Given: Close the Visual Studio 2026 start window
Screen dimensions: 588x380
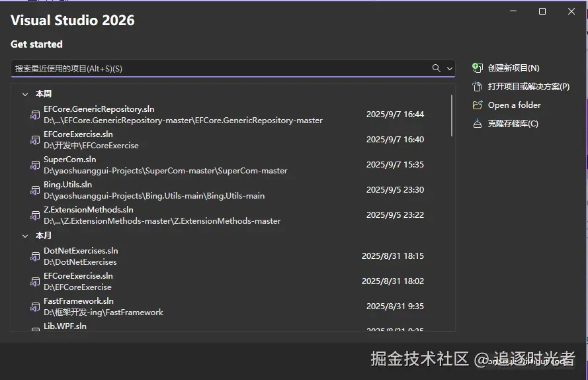Looking at the screenshot, I should pos(571,11).
